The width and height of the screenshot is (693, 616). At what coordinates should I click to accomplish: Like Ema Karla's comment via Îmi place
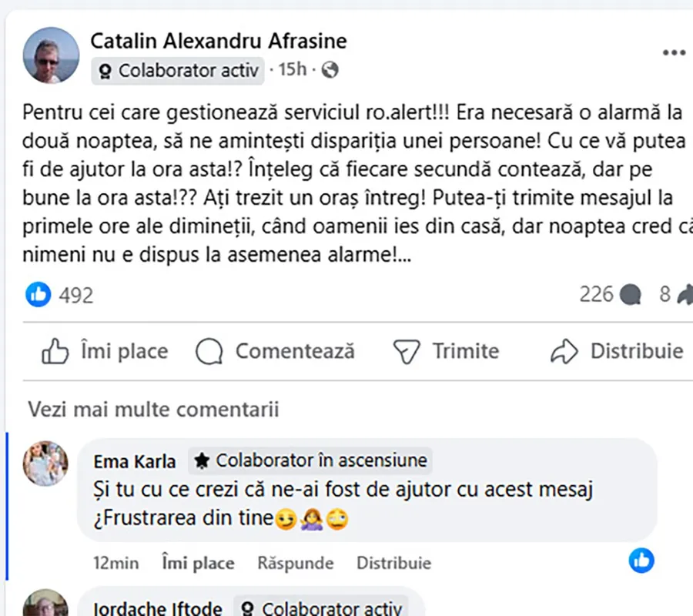(198, 563)
